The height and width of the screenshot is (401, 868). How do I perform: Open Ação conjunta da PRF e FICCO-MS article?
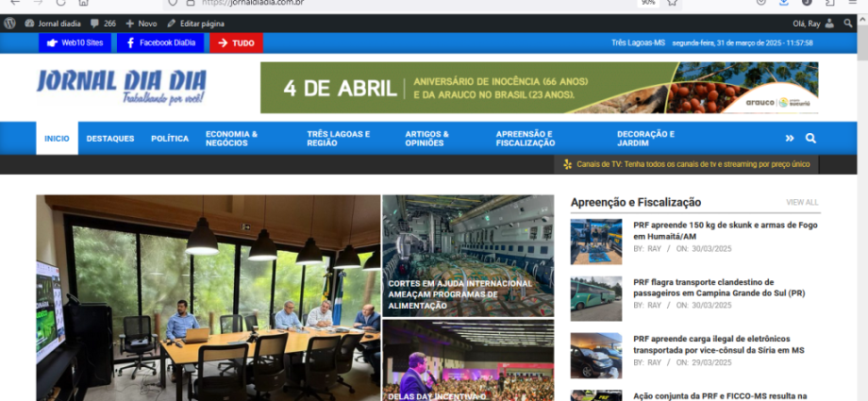pos(721,396)
